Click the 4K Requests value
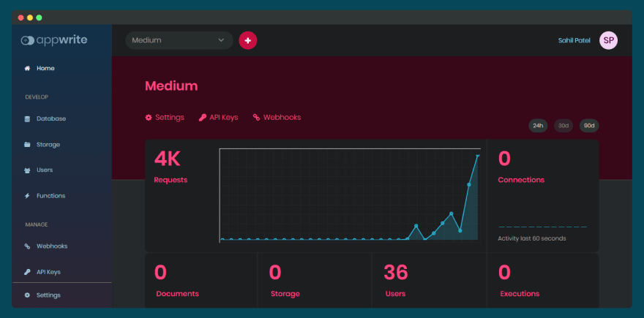This screenshot has width=644, height=318. pyautogui.click(x=167, y=159)
